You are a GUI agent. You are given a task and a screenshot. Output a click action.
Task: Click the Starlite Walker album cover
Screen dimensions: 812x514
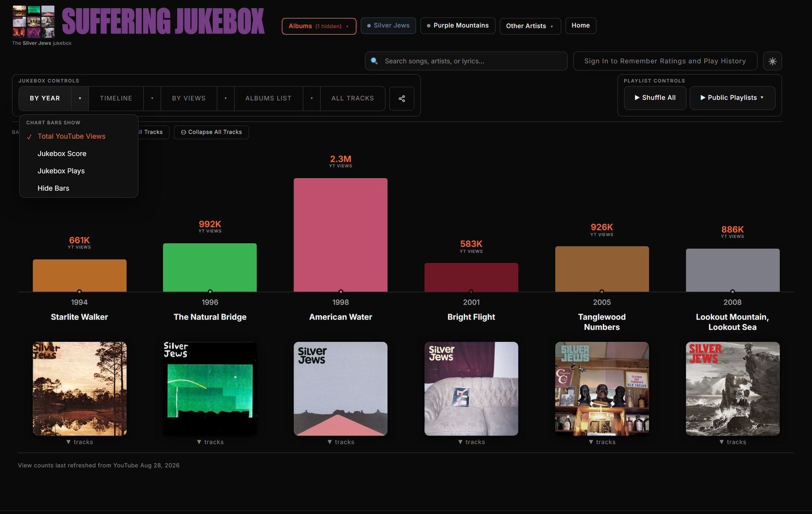click(x=80, y=389)
